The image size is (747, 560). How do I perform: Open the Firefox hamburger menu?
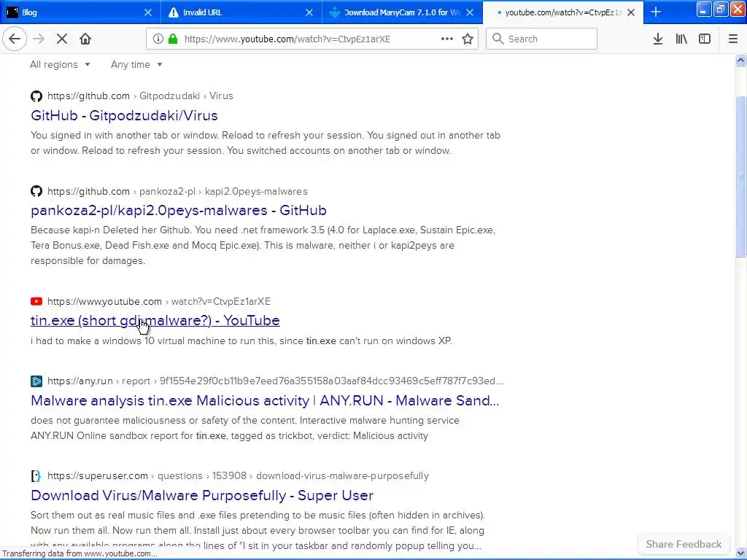733,39
